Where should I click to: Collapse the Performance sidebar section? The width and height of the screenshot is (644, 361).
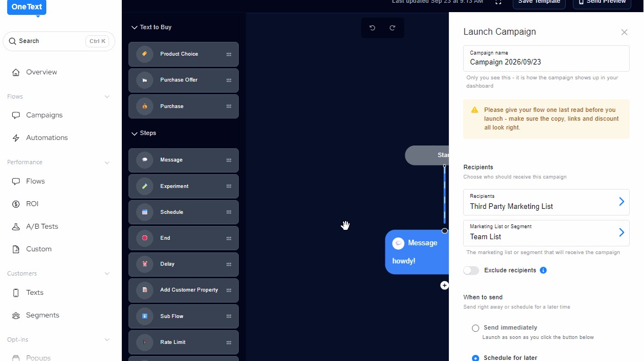click(x=107, y=163)
